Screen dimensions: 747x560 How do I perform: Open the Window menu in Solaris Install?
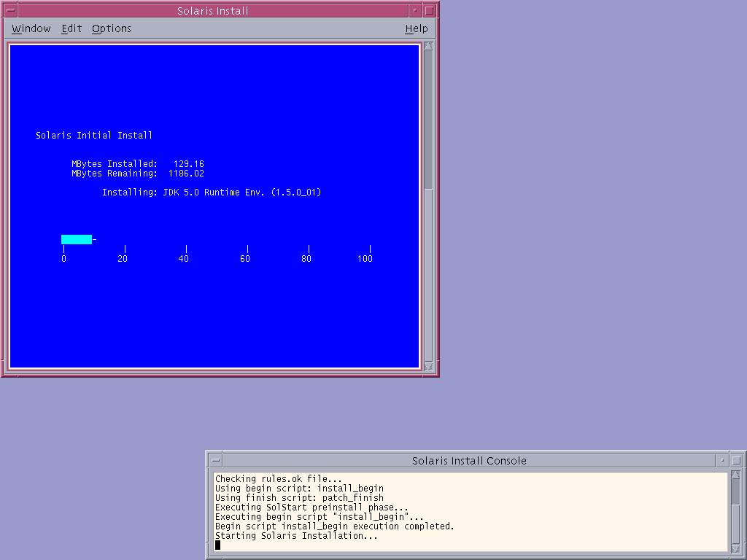tap(31, 28)
